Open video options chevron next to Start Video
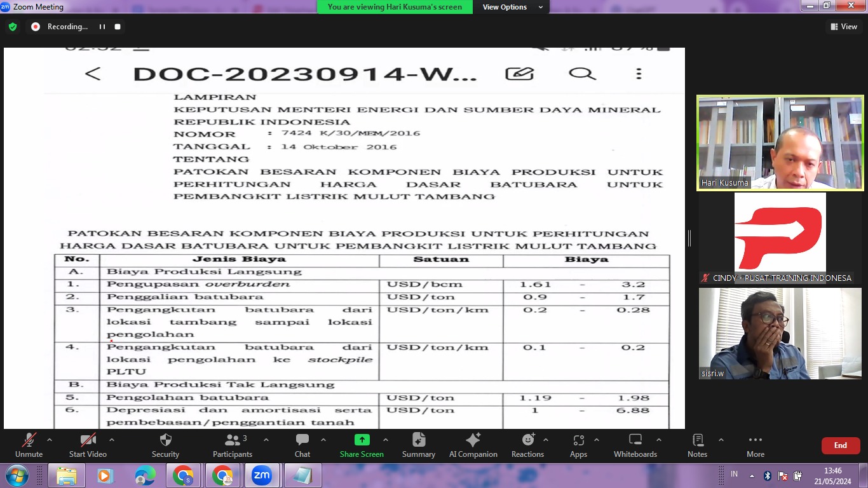This screenshot has width=868, height=488. (112, 440)
